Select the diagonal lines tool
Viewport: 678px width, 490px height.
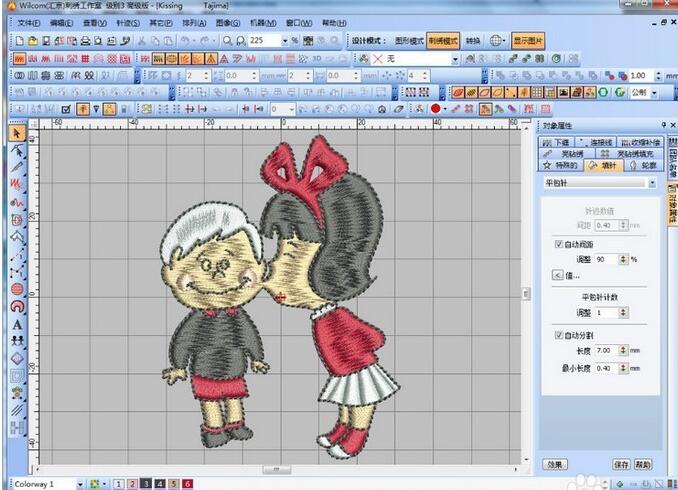tap(17, 410)
